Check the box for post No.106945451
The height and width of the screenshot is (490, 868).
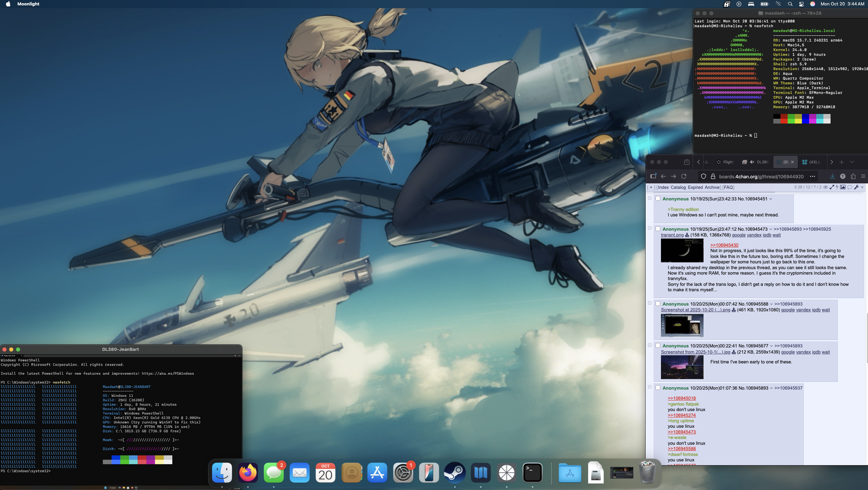[x=658, y=199]
